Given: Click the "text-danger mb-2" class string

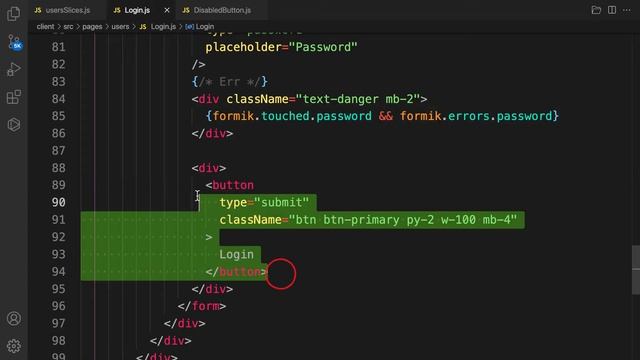Looking at the screenshot, I should (x=358, y=99).
